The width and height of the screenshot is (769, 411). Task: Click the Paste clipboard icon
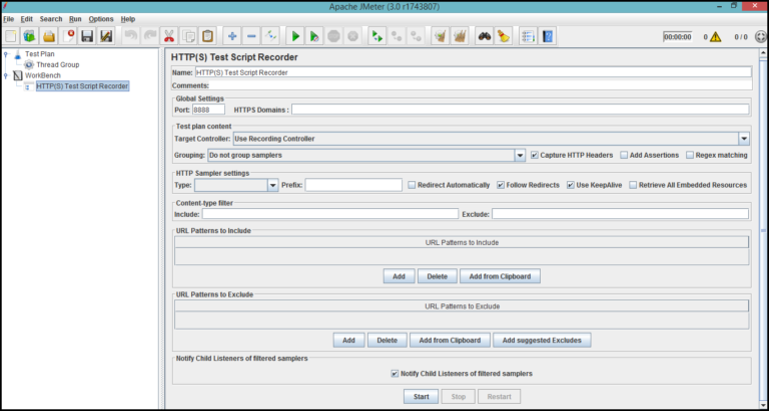click(x=207, y=36)
